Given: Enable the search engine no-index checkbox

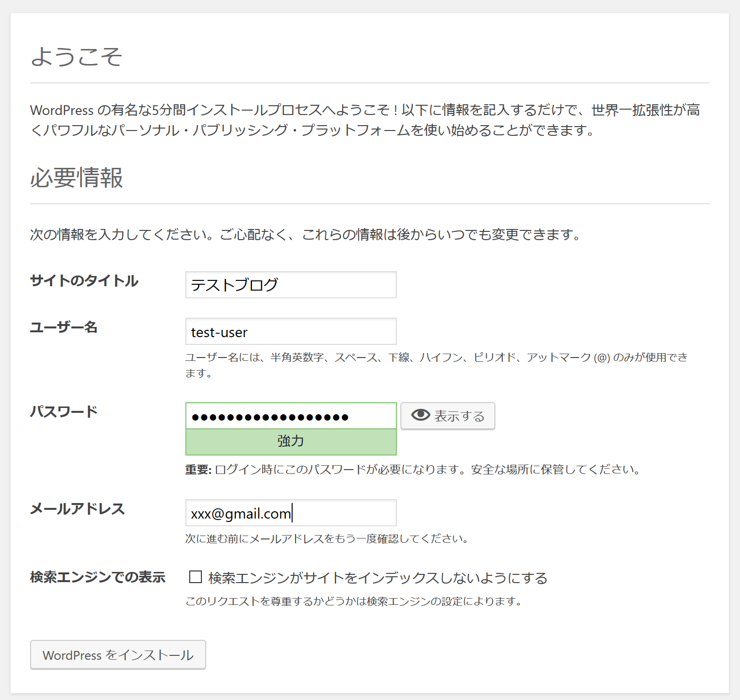Looking at the screenshot, I should [x=196, y=577].
